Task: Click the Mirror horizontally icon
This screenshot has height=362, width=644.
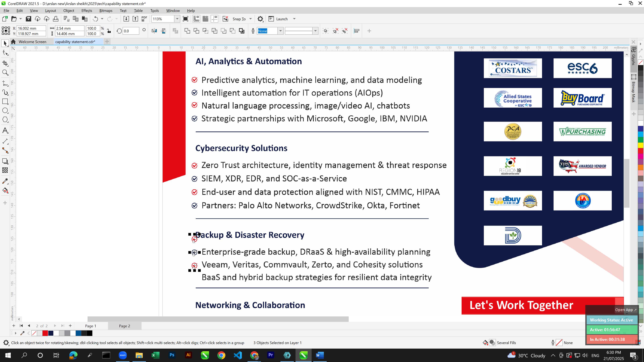Action: 154,31
